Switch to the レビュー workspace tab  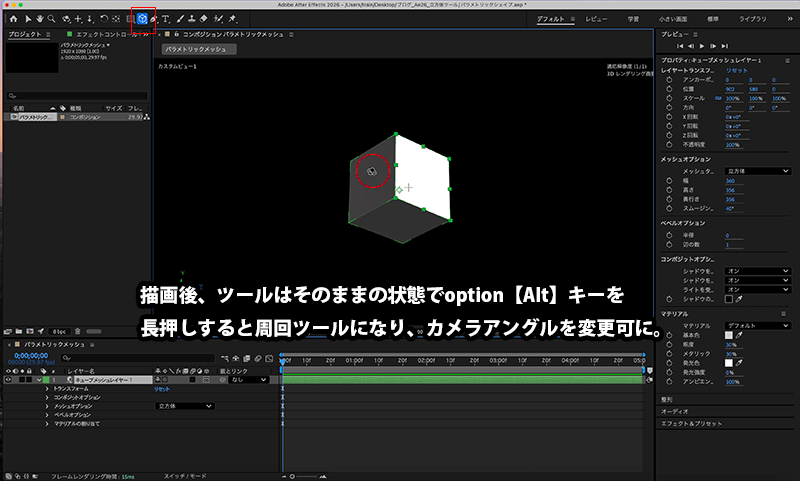(x=596, y=19)
